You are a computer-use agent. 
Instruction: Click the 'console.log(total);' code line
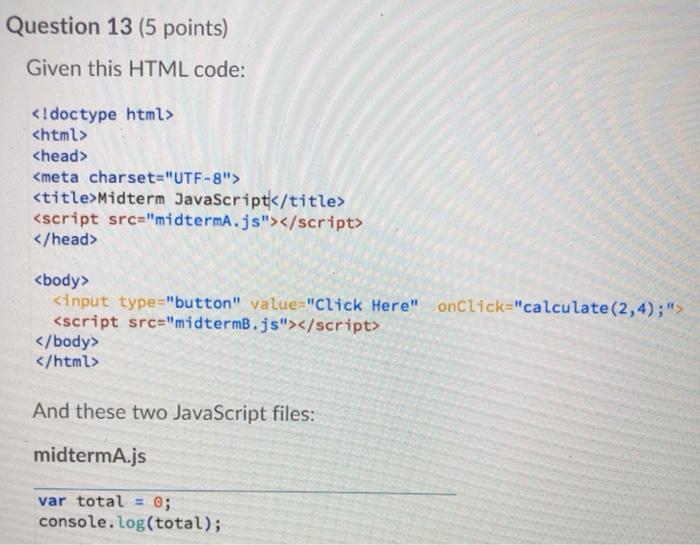(130, 523)
